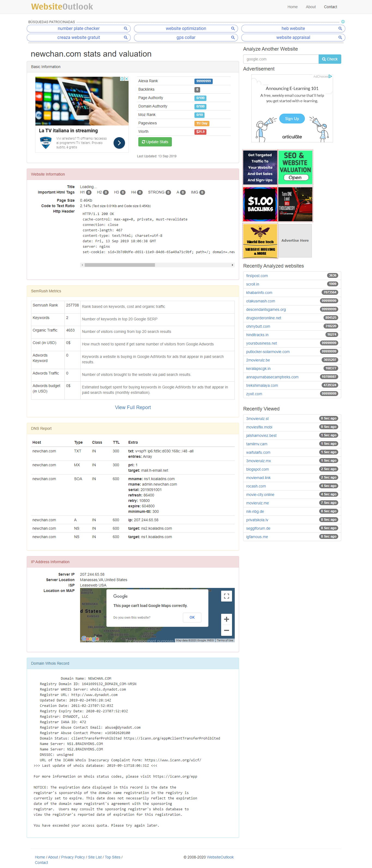Image resolution: width=372 pixels, height=868 pixels.
Task: Click arrow button in VPN ad
Action: click(119, 143)
